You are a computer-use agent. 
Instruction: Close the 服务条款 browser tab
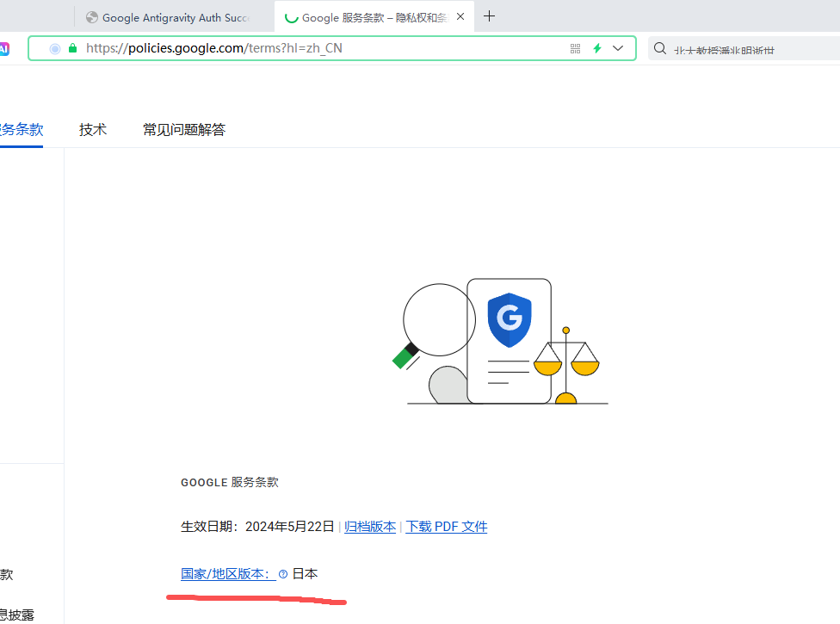point(460,15)
